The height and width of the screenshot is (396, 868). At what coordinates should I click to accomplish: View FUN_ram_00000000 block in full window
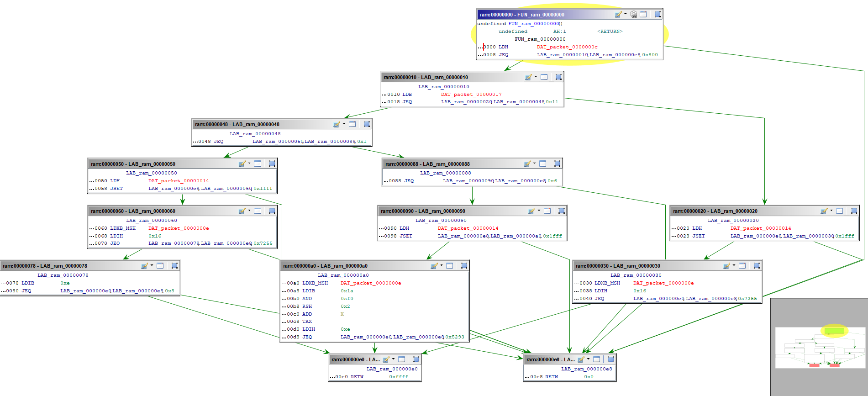click(643, 14)
